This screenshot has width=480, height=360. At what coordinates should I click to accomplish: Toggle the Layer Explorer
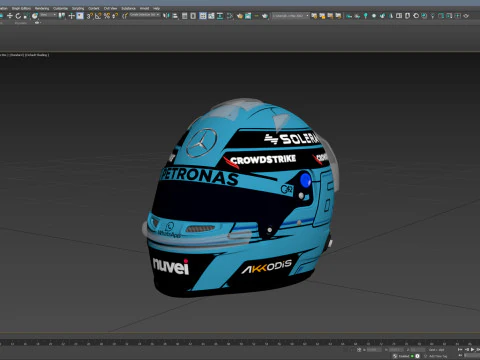193,16
